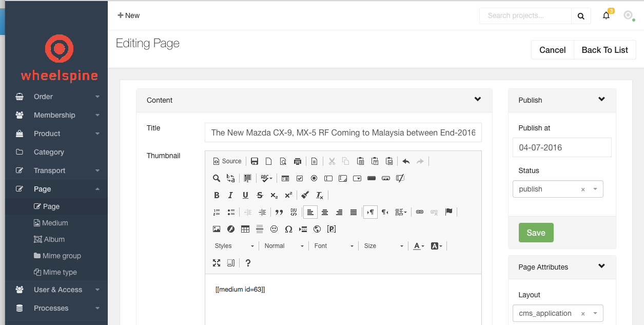Click the undo arrow icon
This screenshot has width=644, height=325.
[406, 161]
